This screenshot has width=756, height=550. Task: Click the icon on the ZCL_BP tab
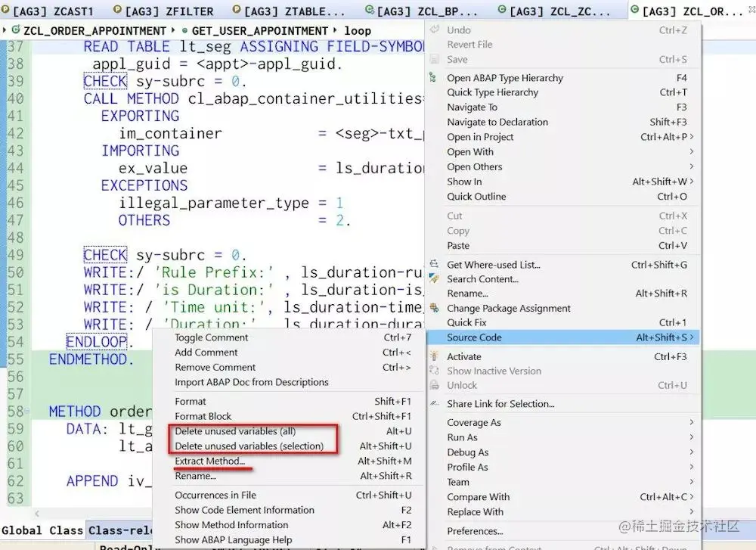coord(370,10)
